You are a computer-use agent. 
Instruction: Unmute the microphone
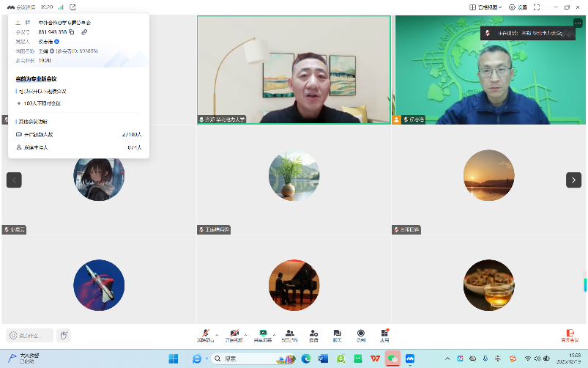[x=206, y=335]
